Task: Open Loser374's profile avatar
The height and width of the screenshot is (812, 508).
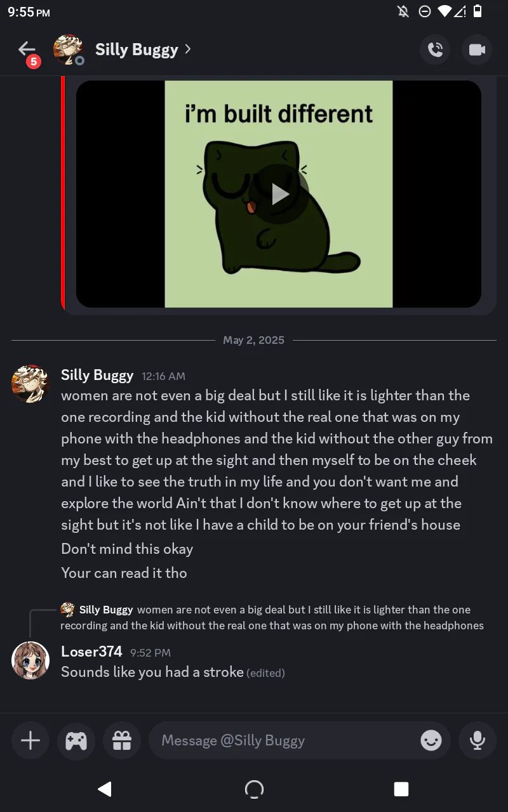Action: tap(30, 660)
